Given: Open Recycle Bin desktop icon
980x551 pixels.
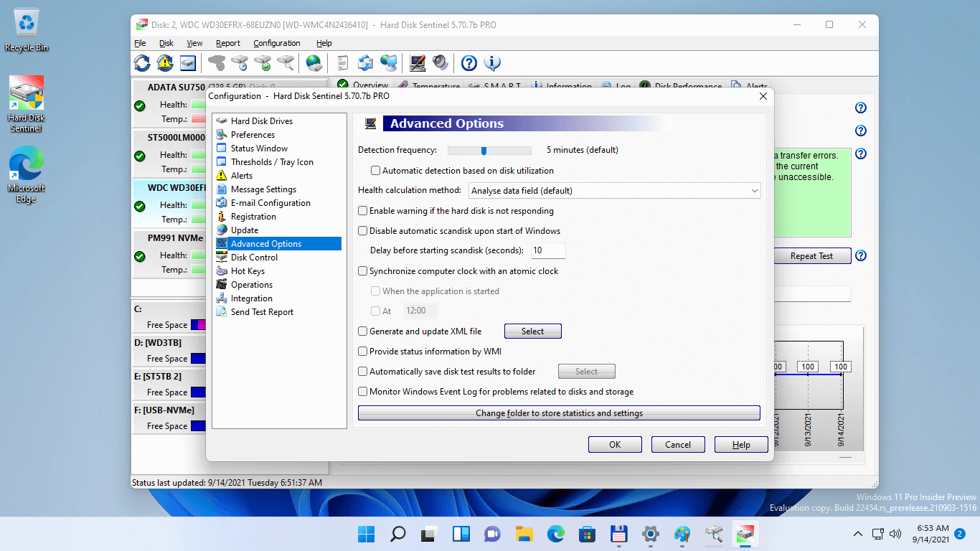Looking at the screenshot, I should [x=27, y=30].
